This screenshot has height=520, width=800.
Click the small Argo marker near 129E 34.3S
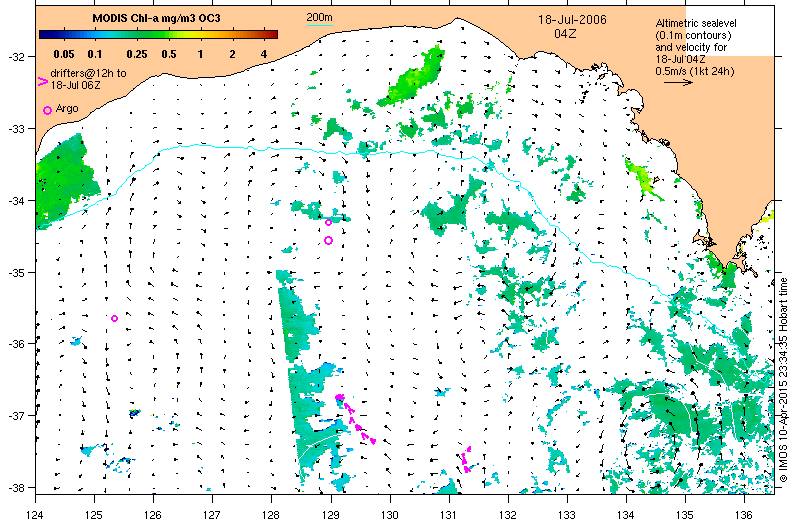point(328,222)
